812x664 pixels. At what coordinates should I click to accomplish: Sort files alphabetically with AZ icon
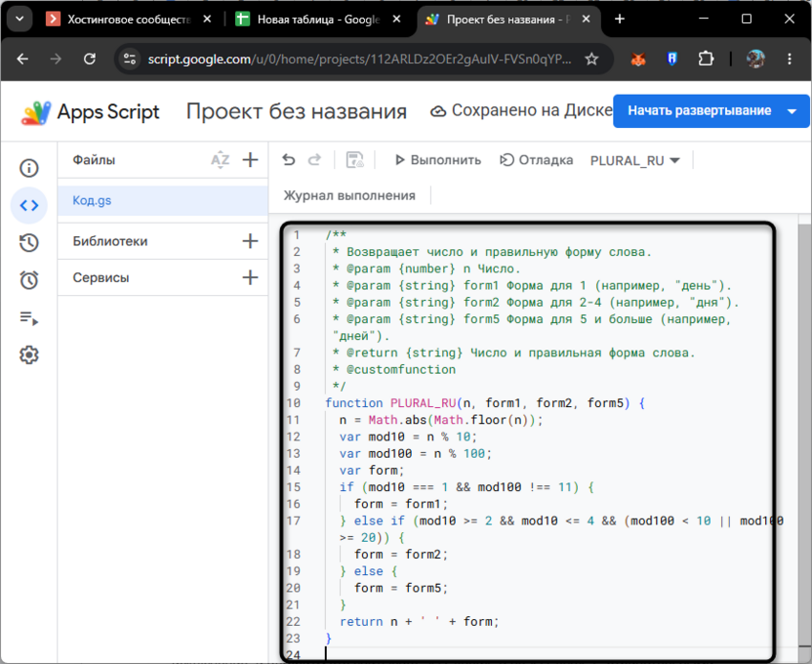(x=221, y=160)
